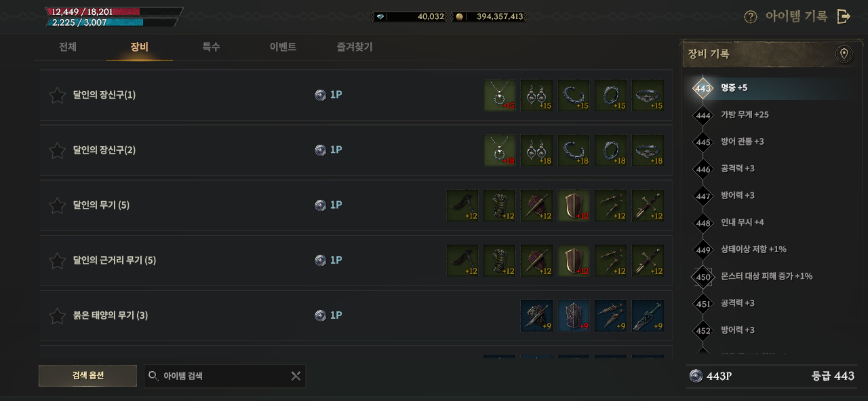The width and height of the screenshot is (868, 401).
Task: Toggle the favorite star for 달인의 무기 (5)
Action: tap(57, 205)
